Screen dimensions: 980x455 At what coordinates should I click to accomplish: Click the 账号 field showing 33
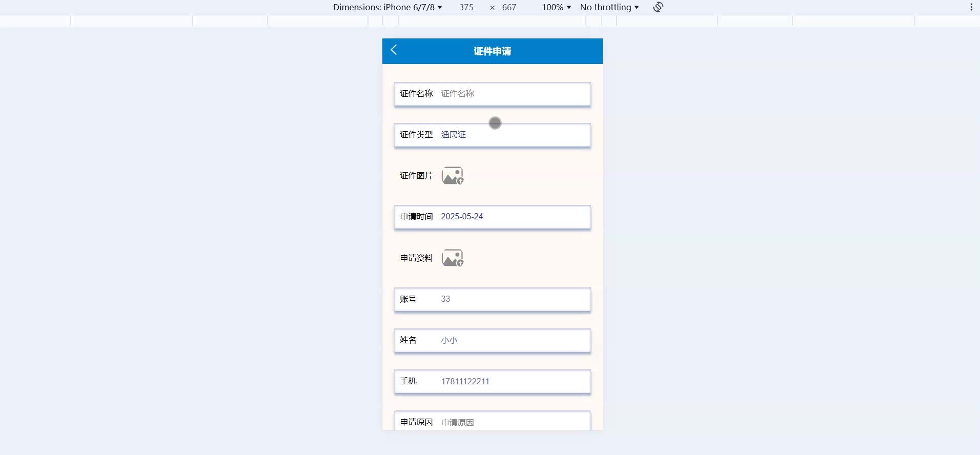(493, 299)
